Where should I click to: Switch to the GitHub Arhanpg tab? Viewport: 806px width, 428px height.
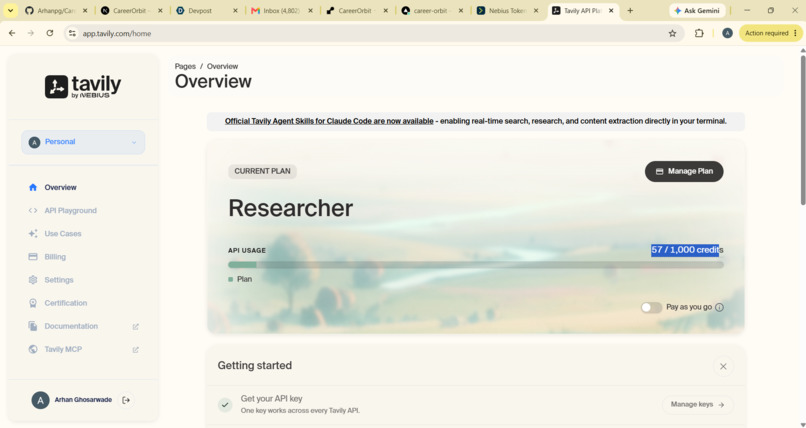pyautogui.click(x=56, y=11)
